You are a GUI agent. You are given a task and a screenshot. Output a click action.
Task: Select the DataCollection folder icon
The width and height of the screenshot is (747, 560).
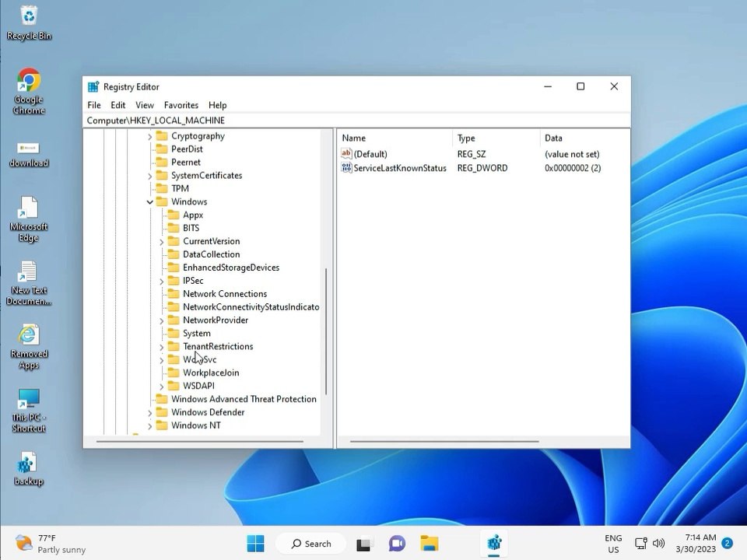pos(174,254)
